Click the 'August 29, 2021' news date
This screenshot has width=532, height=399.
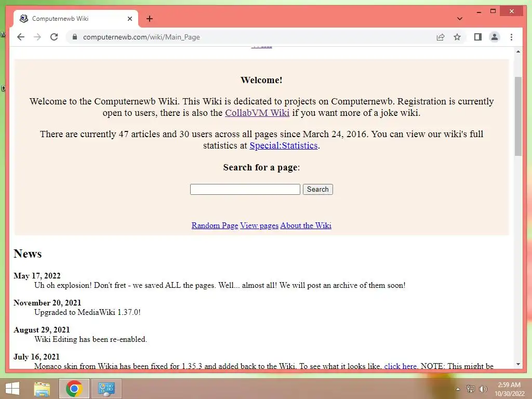(x=42, y=330)
